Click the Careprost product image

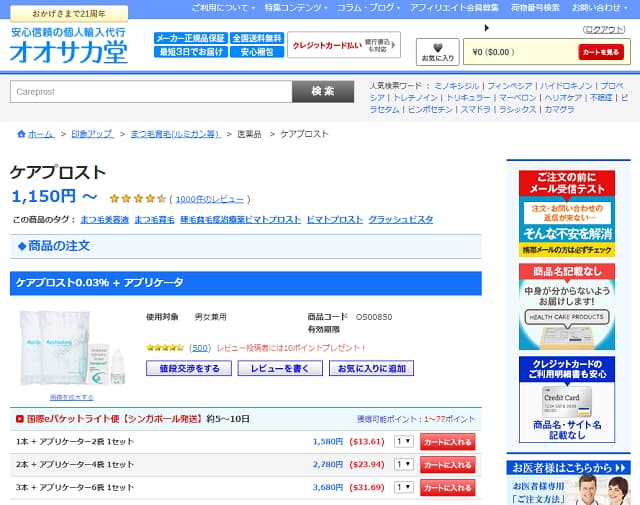pyautogui.click(x=72, y=348)
